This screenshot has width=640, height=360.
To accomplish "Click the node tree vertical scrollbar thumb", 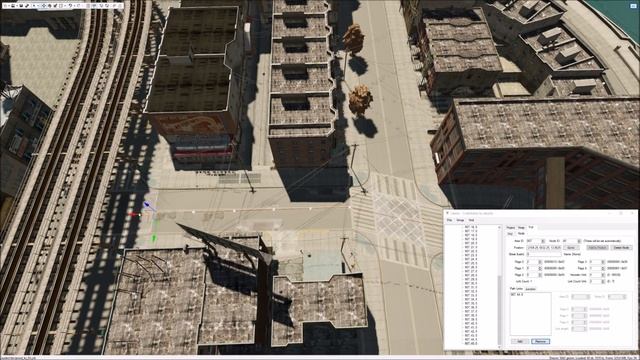I will (499, 310).
